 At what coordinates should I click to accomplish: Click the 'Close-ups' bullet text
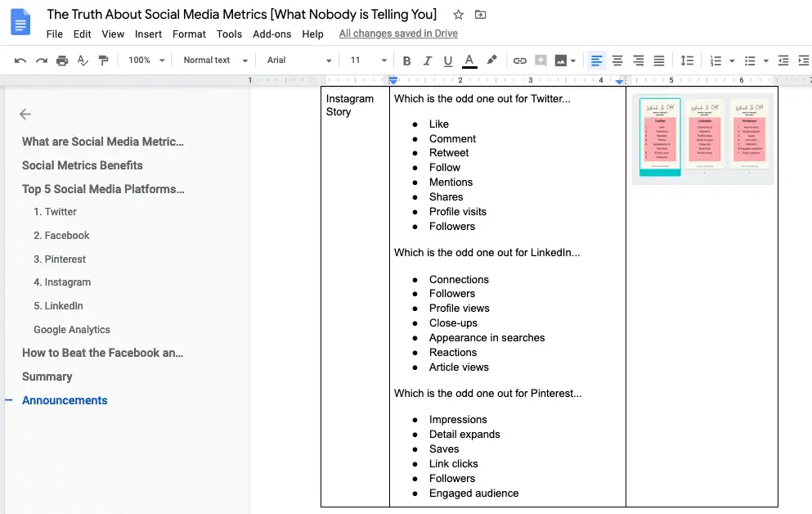click(x=453, y=322)
